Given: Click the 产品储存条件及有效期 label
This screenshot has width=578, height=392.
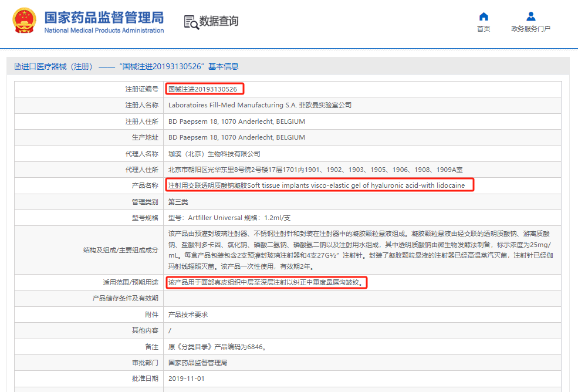Looking at the screenshot, I should tap(126, 298).
